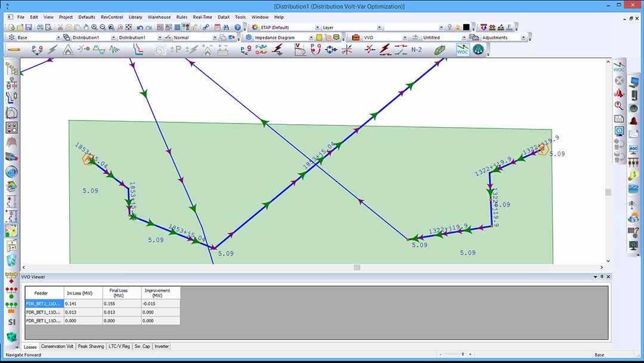The image size is (644, 363).
Task: Open the RevControl menu
Action: click(x=112, y=17)
